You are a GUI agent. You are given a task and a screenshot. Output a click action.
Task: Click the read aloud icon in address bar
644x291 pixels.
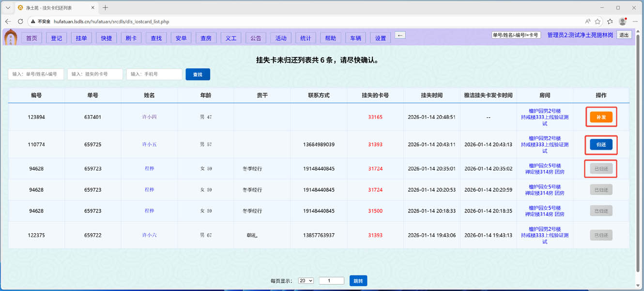587,21
